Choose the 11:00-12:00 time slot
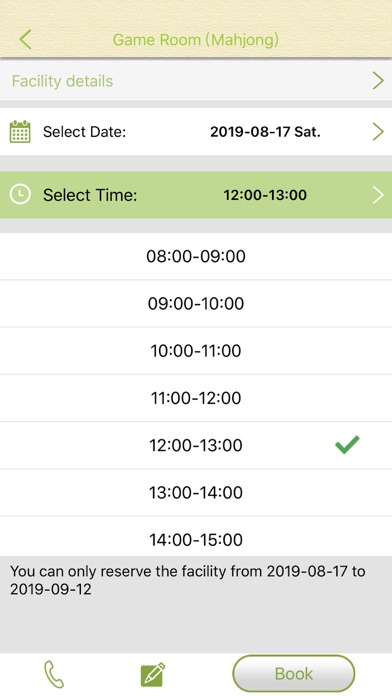Screen dimensions: 392x696 tap(196, 398)
